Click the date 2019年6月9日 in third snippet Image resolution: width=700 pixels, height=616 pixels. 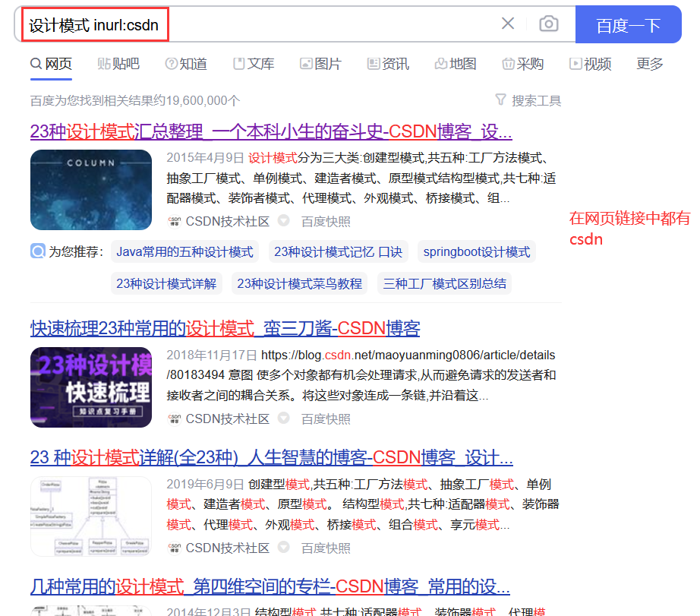[x=205, y=485]
